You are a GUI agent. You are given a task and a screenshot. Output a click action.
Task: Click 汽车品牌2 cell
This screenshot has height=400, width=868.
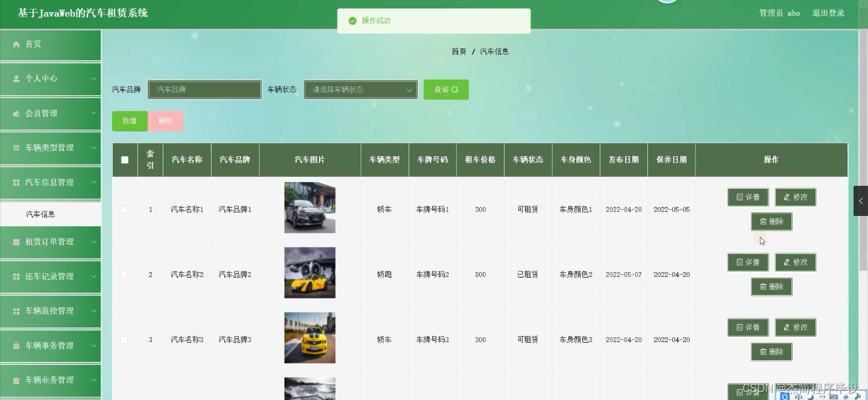[235, 275]
